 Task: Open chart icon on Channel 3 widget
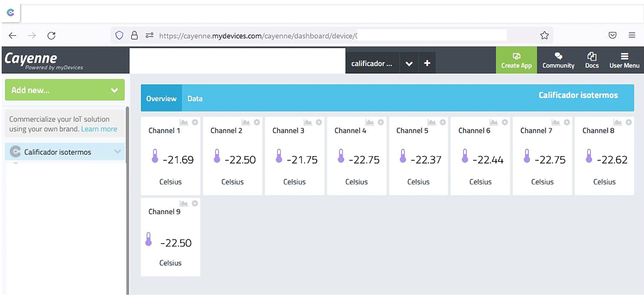308,122
